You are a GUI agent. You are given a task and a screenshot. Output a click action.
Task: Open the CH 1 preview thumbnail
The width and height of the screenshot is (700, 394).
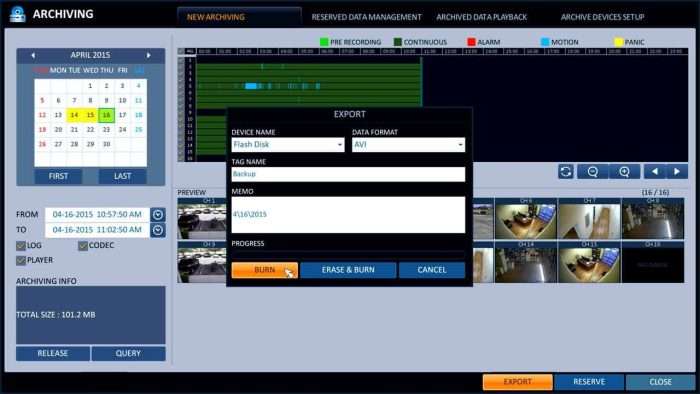[202, 219]
